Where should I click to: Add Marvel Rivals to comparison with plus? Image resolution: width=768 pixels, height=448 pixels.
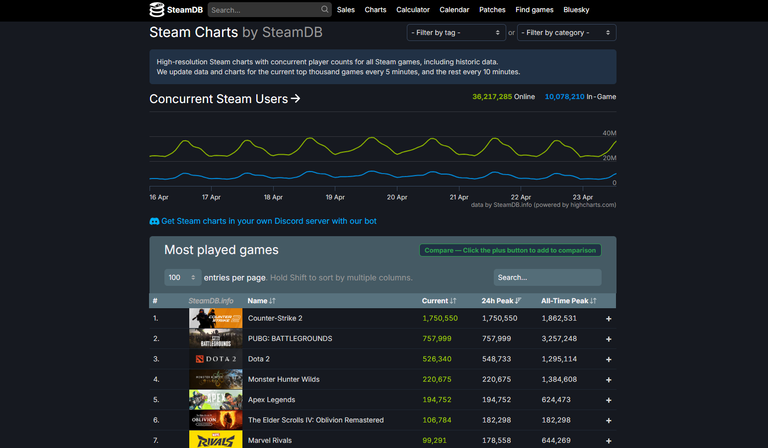(x=608, y=441)
